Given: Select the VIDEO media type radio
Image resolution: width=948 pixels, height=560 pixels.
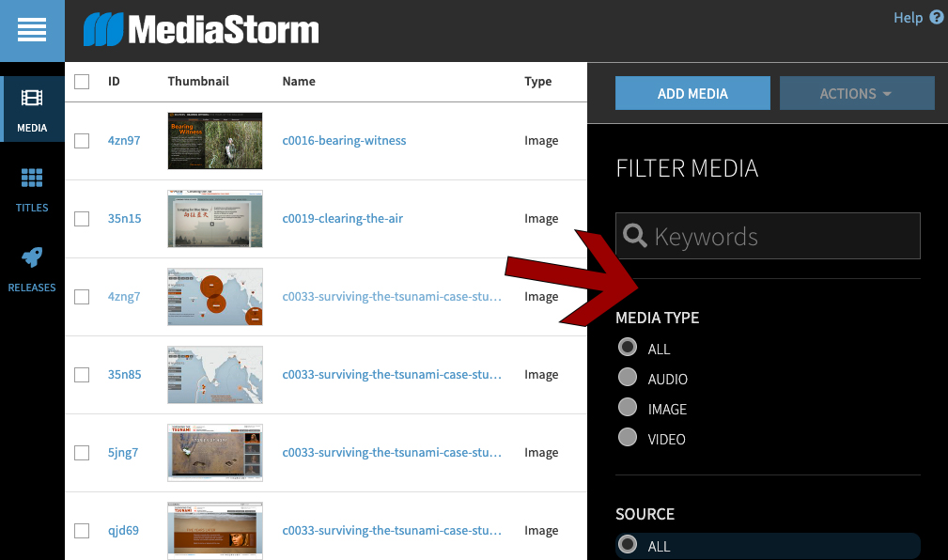Looking at the screenshot, I should pyautogui.click(x=628, y=439).
